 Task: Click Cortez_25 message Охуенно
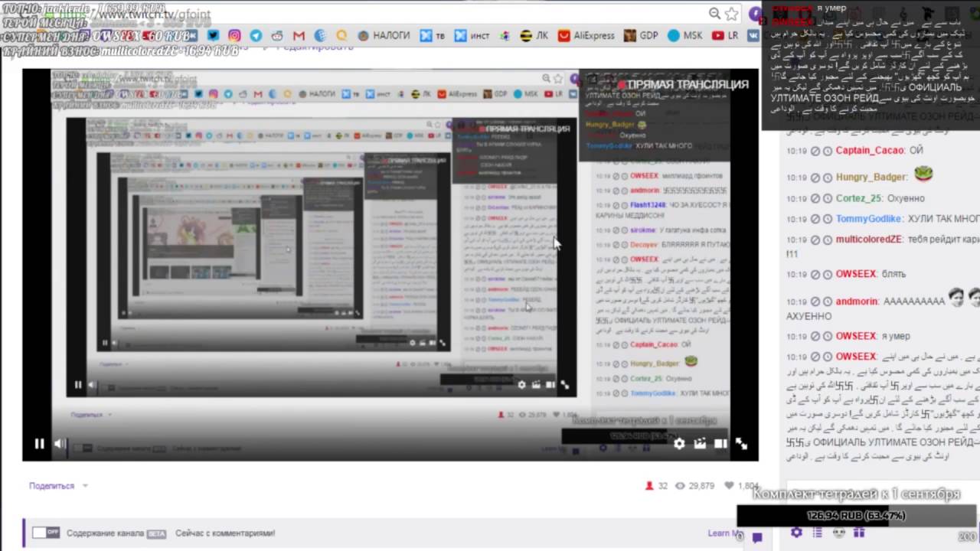point(906,198)
